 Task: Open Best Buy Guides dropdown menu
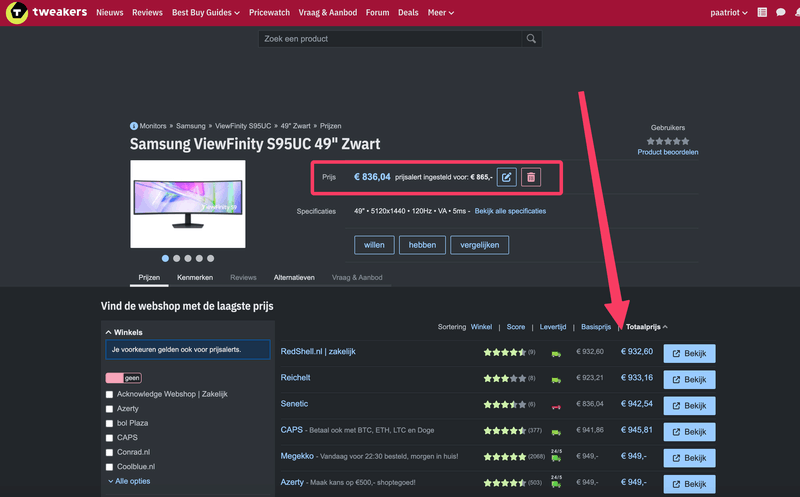pos(206,12)
